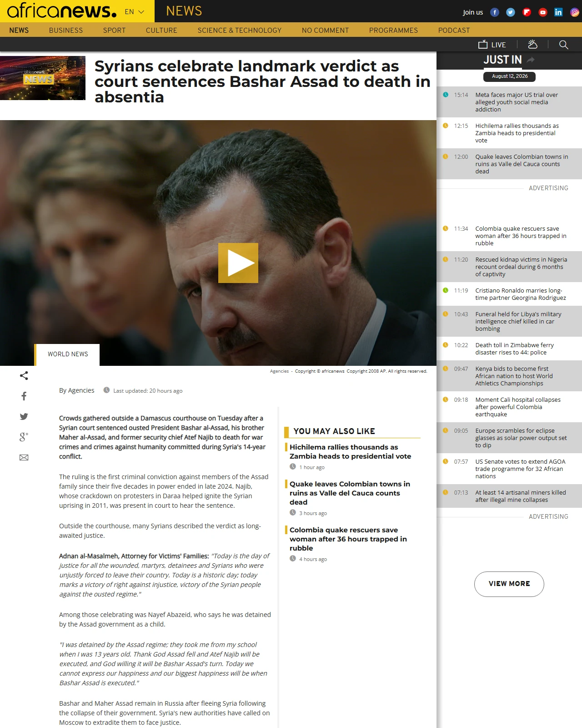The width and height of the screenshot is (582, 728).
Task: Click the Join us link
Action: (x=473, y=12)
